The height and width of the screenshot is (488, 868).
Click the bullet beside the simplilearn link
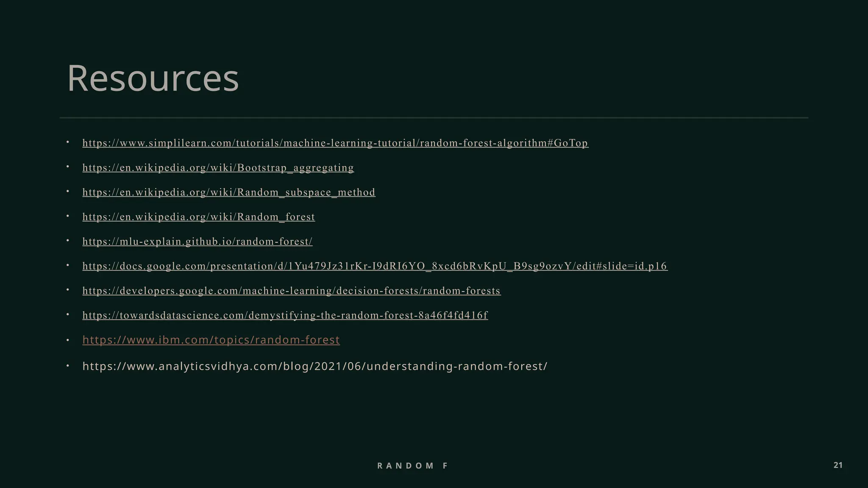[x=68, y=142]
